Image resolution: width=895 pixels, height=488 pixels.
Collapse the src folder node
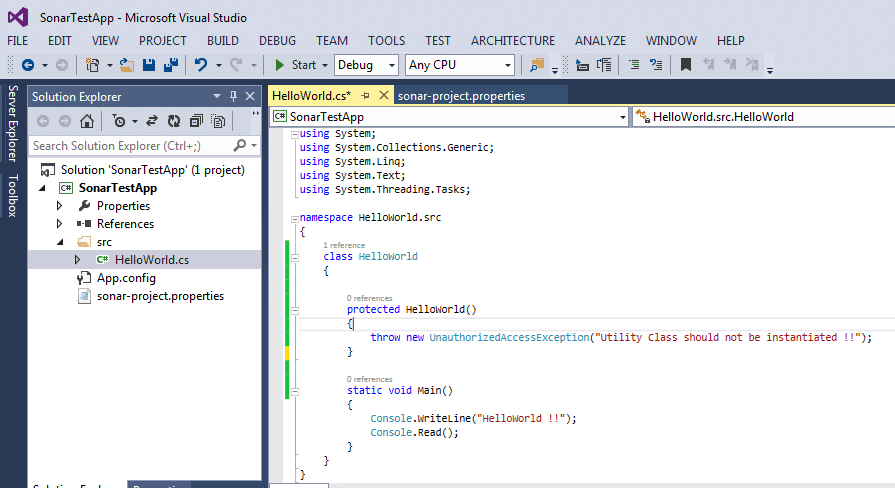61,242
